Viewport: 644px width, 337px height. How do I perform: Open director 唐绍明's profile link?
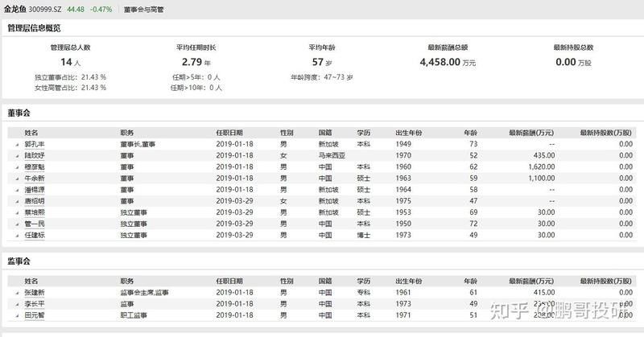35,201
